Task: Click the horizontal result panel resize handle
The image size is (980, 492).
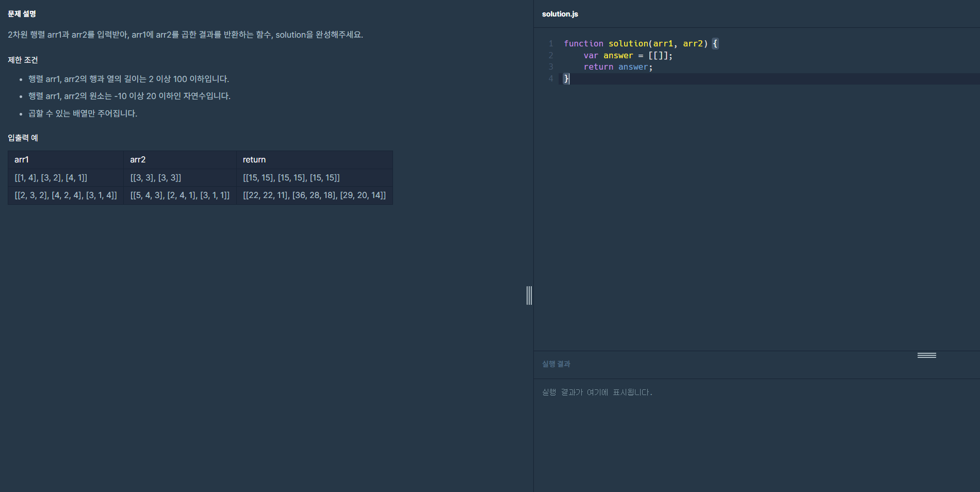Action: pos(926,355)
